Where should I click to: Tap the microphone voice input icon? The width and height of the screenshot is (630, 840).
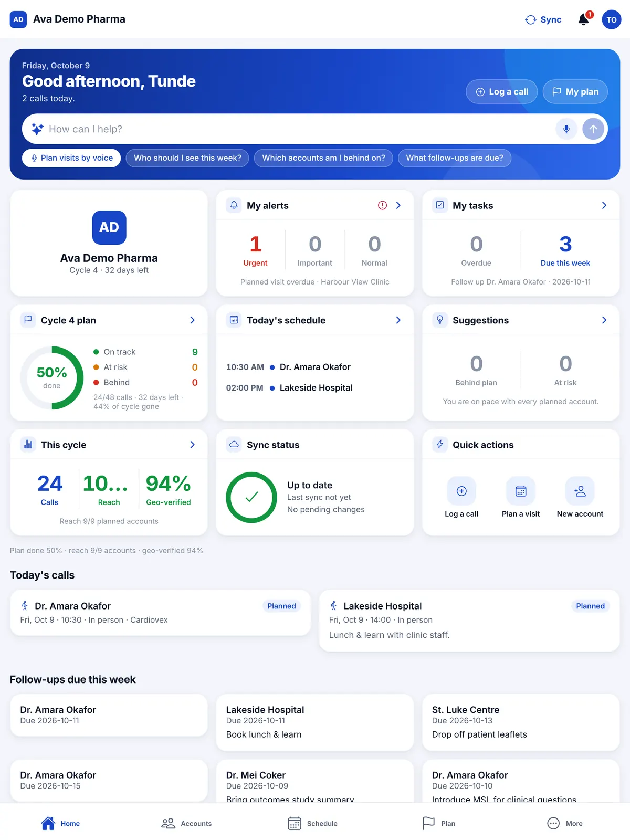(566, 129)
